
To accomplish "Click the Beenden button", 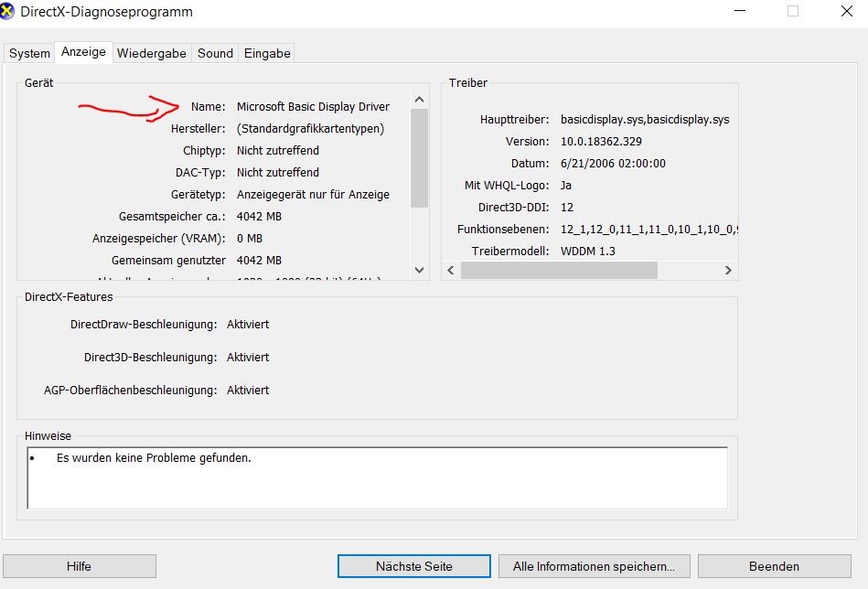I will (775, 566).
